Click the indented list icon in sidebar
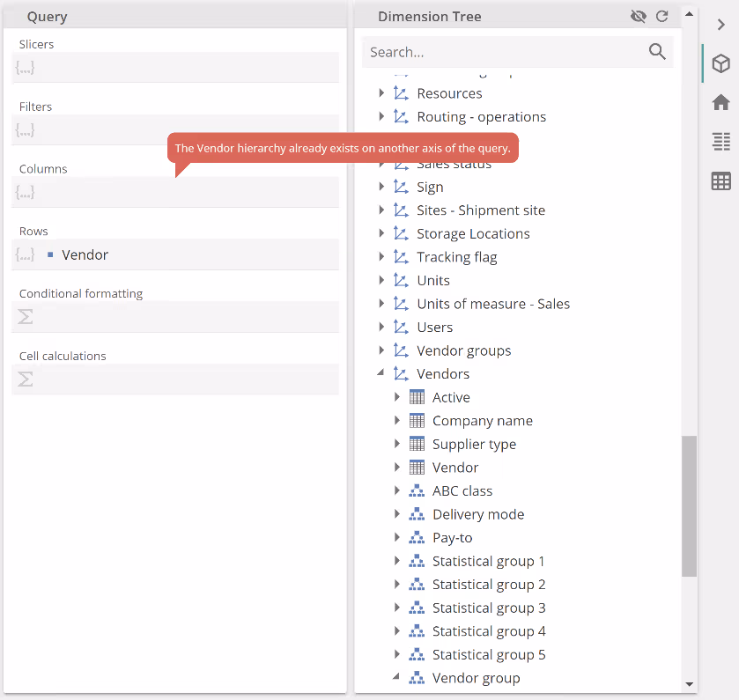 tap(721, 142)
